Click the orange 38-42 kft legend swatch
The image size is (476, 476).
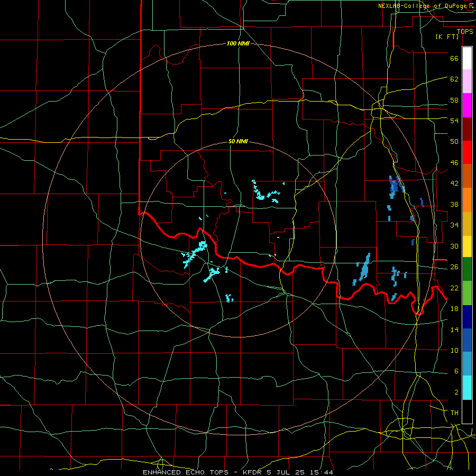467,200
